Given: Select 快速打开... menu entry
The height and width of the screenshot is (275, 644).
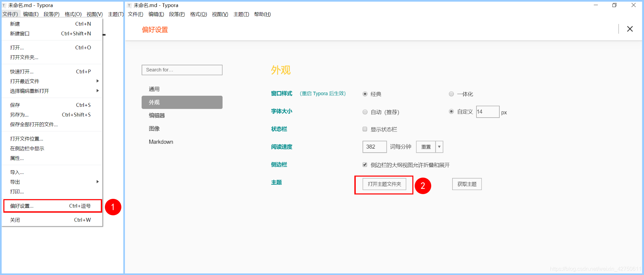Looking at the screenshot, I should point(52,71).
